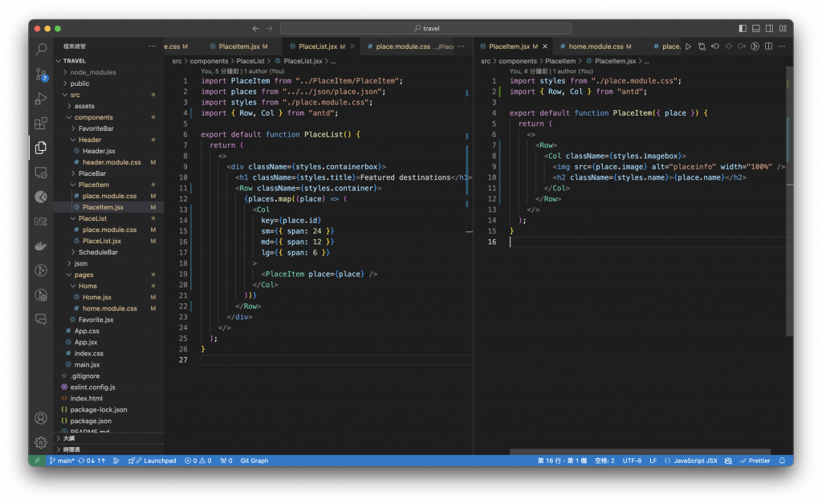
Task: Open the Run and Debug view
Action: click(x=41, y=99)
